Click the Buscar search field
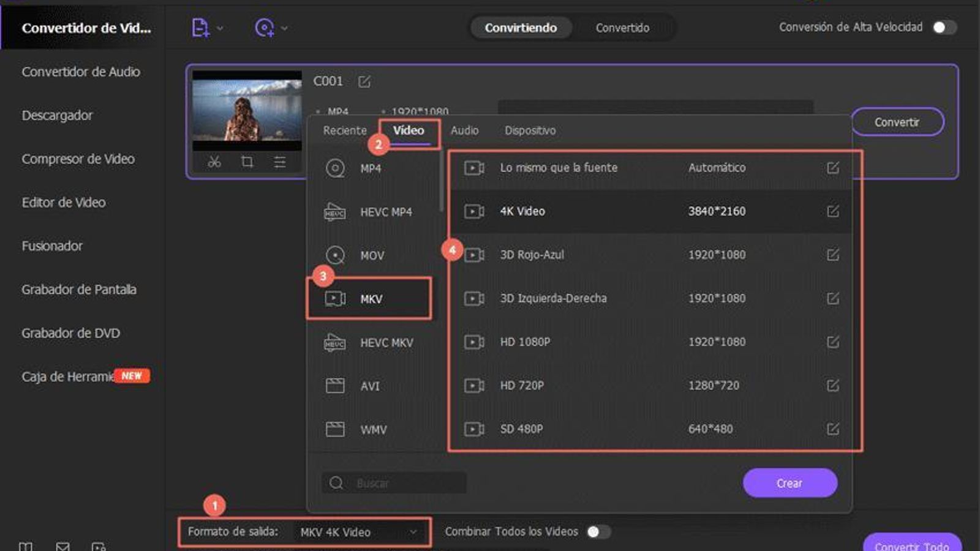Image resolution: width=980 pixels, height=551 pixels. (404, 483)
